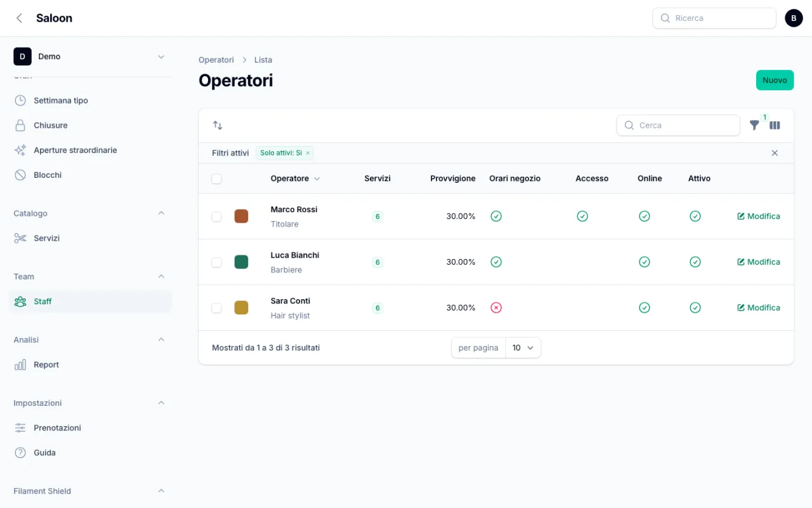This screenshot has height=508, width=812.
Task: Click the Report bar chart icon
Action: [20, 364]
